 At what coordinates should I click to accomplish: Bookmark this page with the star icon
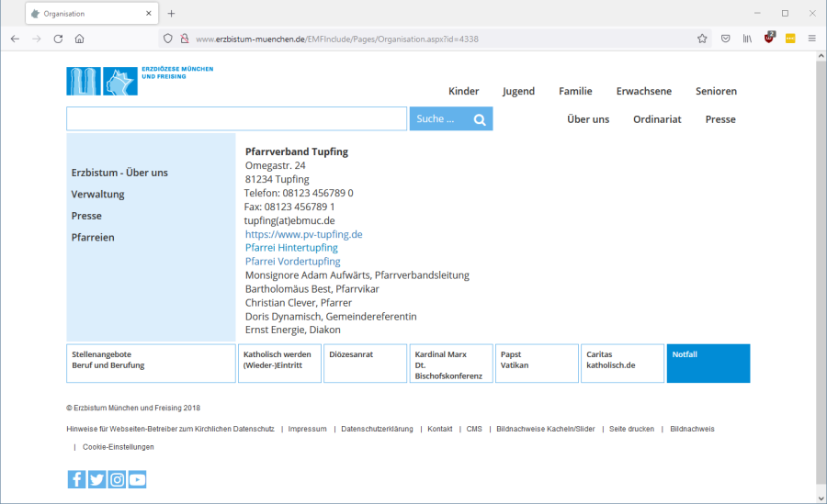[x=702, y=39]
